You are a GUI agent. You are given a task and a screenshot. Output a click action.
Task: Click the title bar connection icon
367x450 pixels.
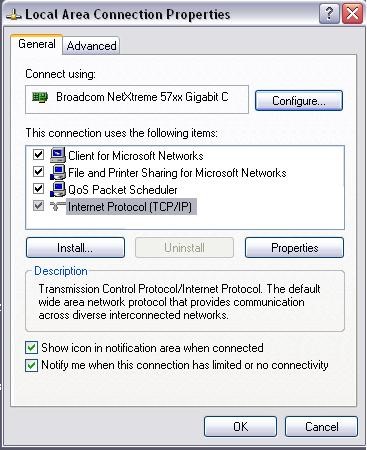14,15
